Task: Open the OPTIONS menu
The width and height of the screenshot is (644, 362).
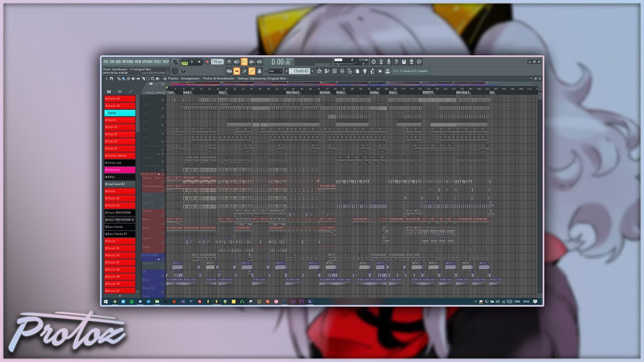Action: click(x=147, y=62)
